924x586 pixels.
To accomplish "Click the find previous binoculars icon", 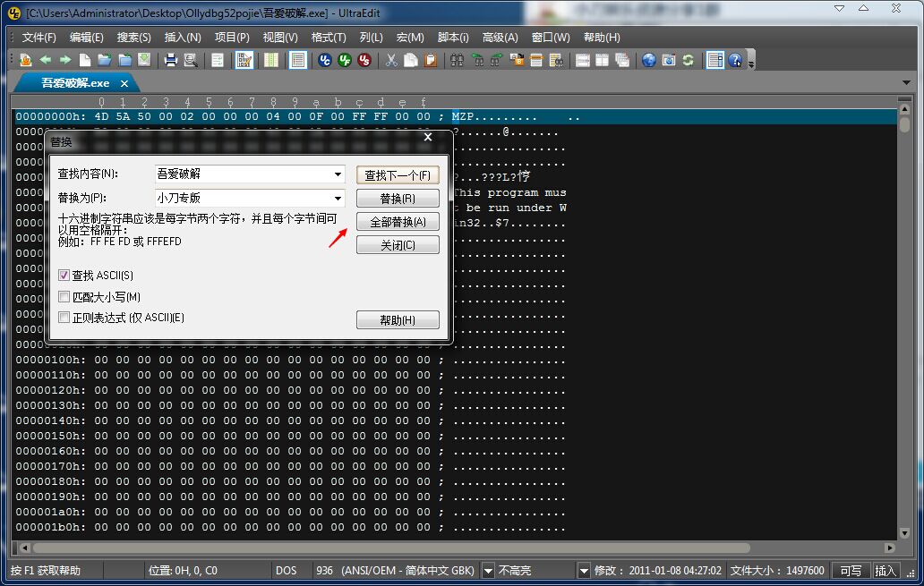I will [477, 60].
